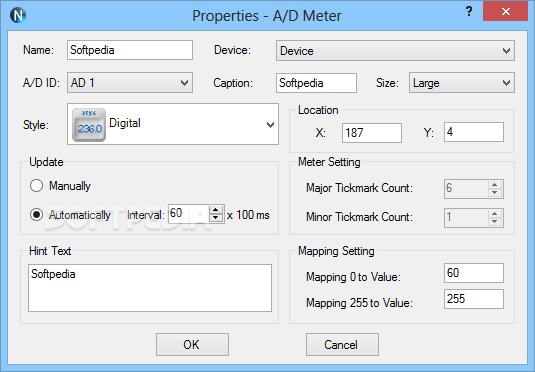
Task: Decrease Interval with the down spinner arrow
Action: point(216,218)
